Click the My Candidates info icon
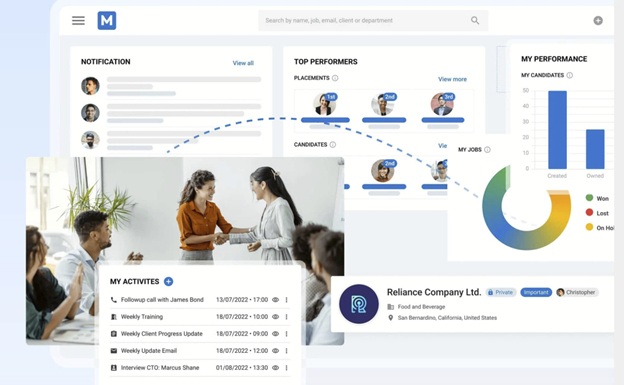The width and height of the screenshot is (624, 385). pos(569,75)
